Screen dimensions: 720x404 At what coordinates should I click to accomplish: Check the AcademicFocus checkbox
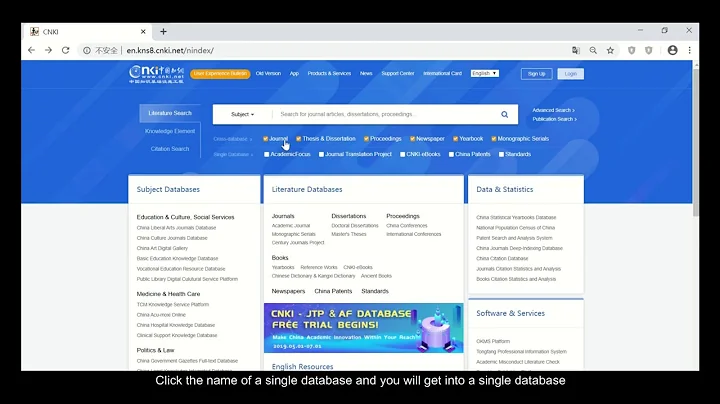coord(266,154)
